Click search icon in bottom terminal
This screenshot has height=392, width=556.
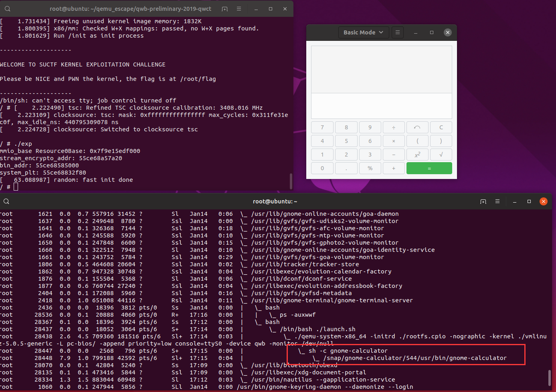[6, 201]
